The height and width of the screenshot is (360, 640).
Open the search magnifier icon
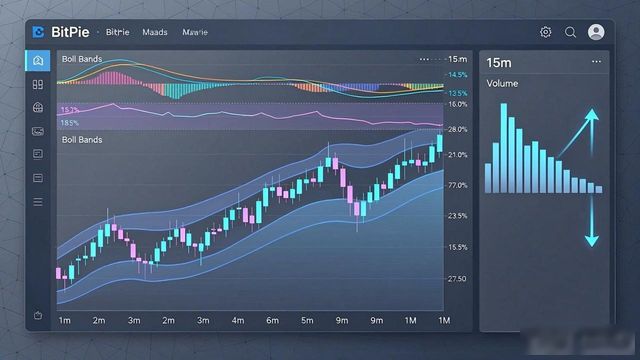pos(570,32)
